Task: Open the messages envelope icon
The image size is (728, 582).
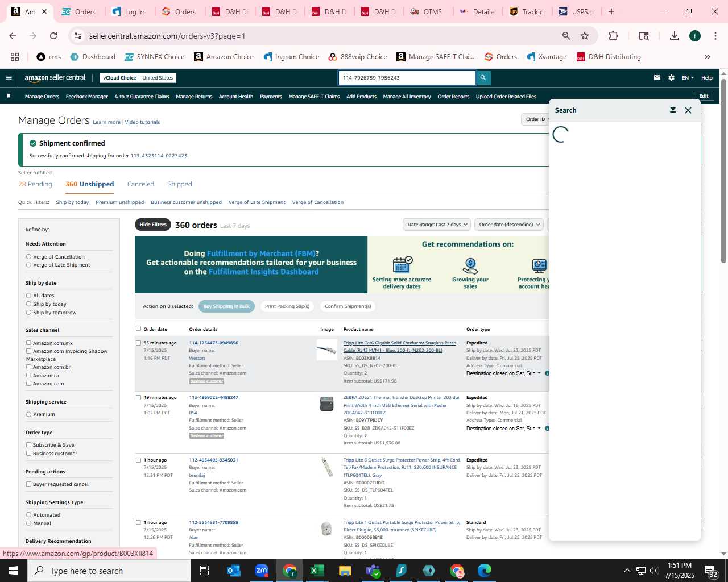Action: point(657,78)
